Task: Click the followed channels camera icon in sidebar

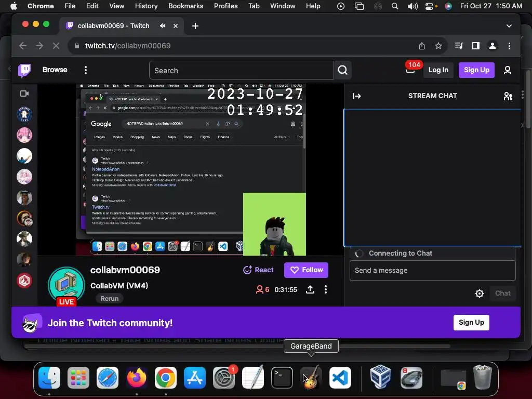Action: point(24,94)
